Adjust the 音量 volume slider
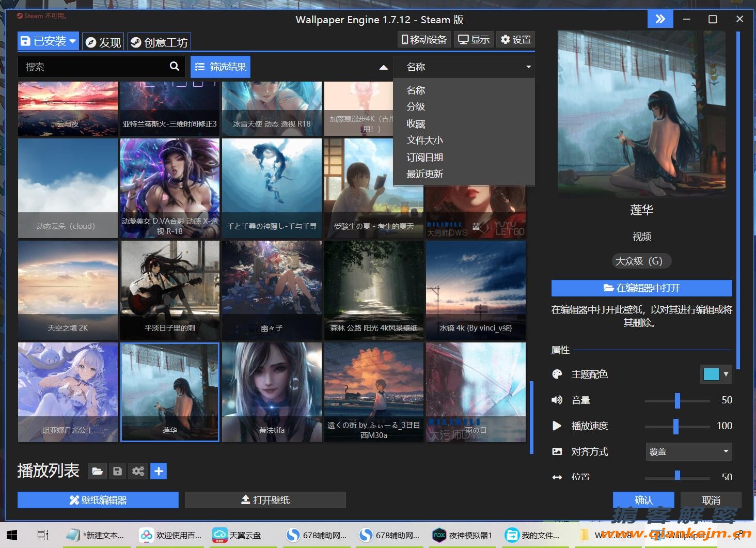This screenshot has height=548, width=756. click(677, 400)
